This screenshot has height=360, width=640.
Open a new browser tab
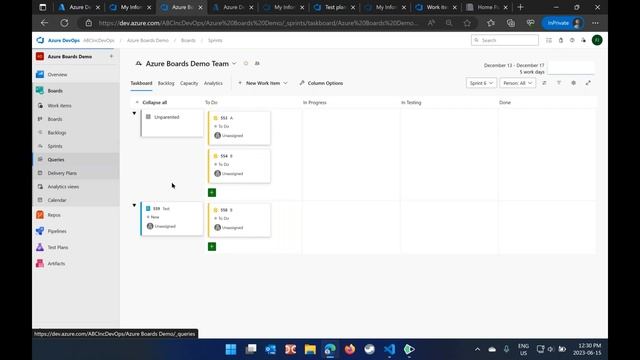click(520, 7)
